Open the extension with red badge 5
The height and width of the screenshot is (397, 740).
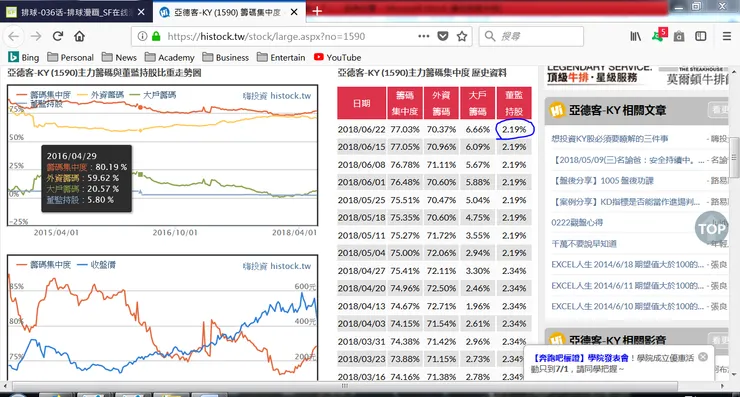[x=659, y=35]
